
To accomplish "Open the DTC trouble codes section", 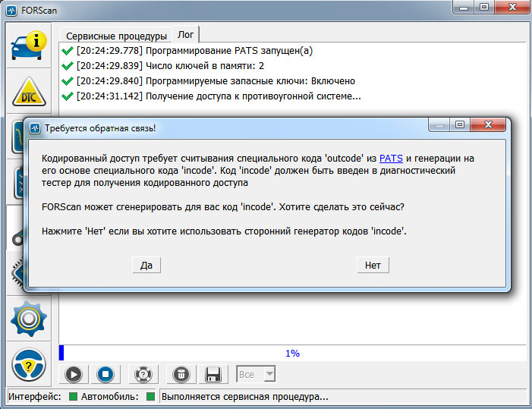I will [28, 91].
